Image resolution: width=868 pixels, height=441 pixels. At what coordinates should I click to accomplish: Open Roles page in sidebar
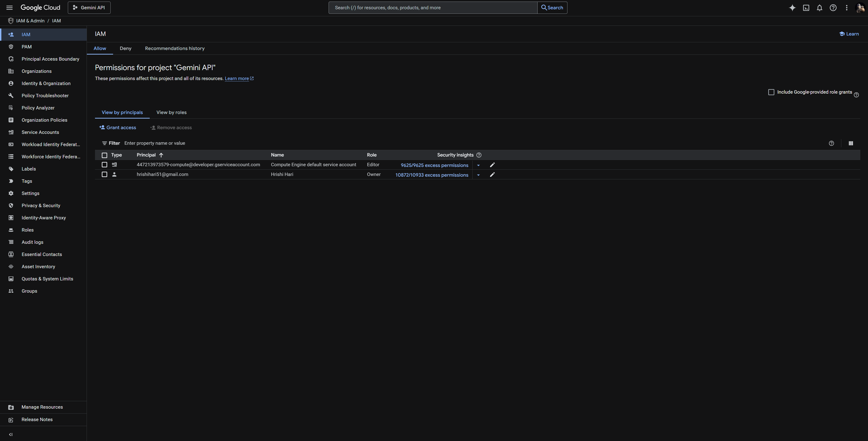click(x=43, y=230)
